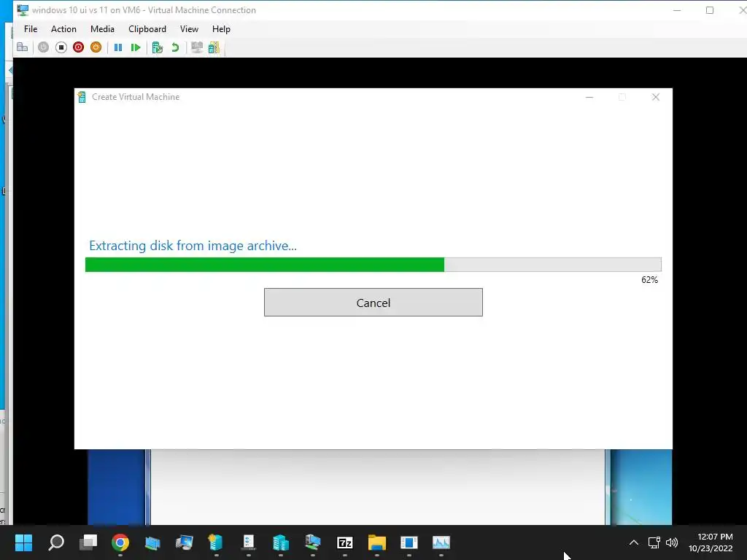
Task: Open the Hyper-V Manager servers taskbar icon
Action: pyautogui.click(x=281, y=542)
